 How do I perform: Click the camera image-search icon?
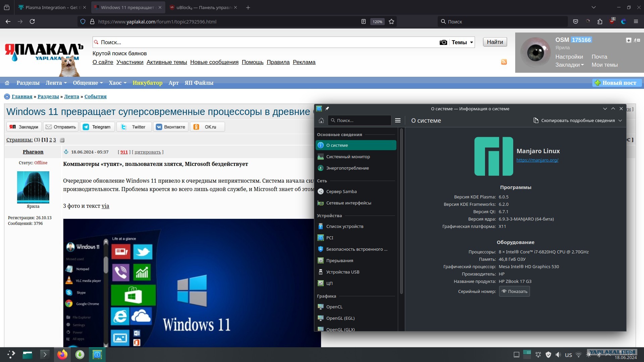[x=443, y=42]
